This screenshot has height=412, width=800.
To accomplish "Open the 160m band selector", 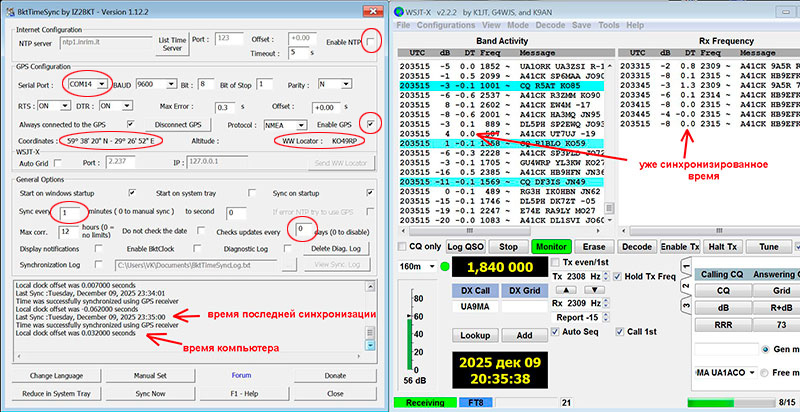I will [x=415, y=267].
